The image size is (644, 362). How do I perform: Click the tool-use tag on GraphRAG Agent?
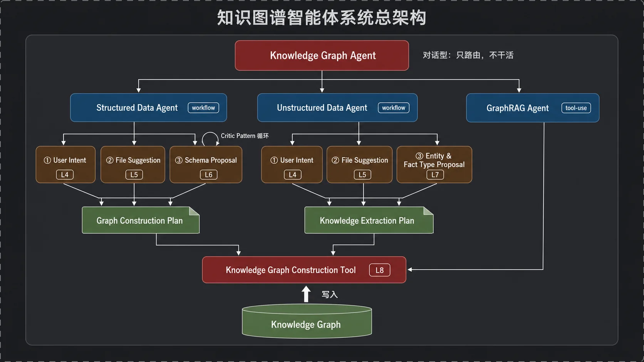tap(576, 108)
